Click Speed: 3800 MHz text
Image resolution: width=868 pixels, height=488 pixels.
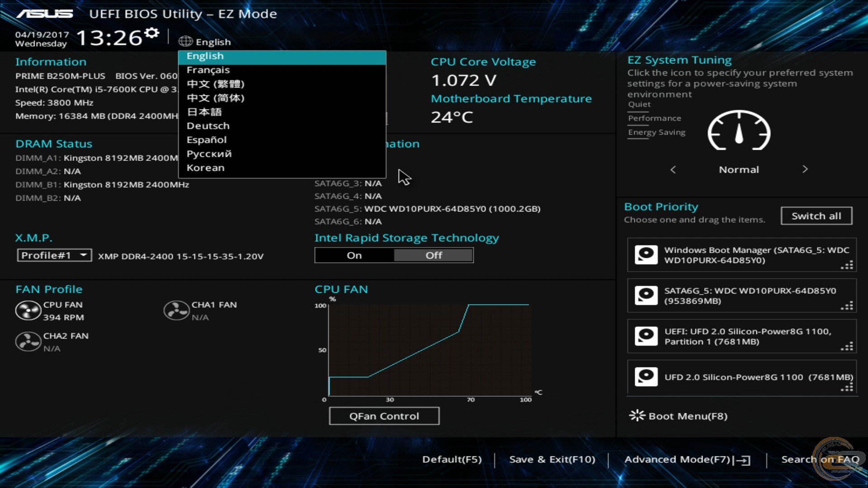pyautogui.click(x=54, y=103)
